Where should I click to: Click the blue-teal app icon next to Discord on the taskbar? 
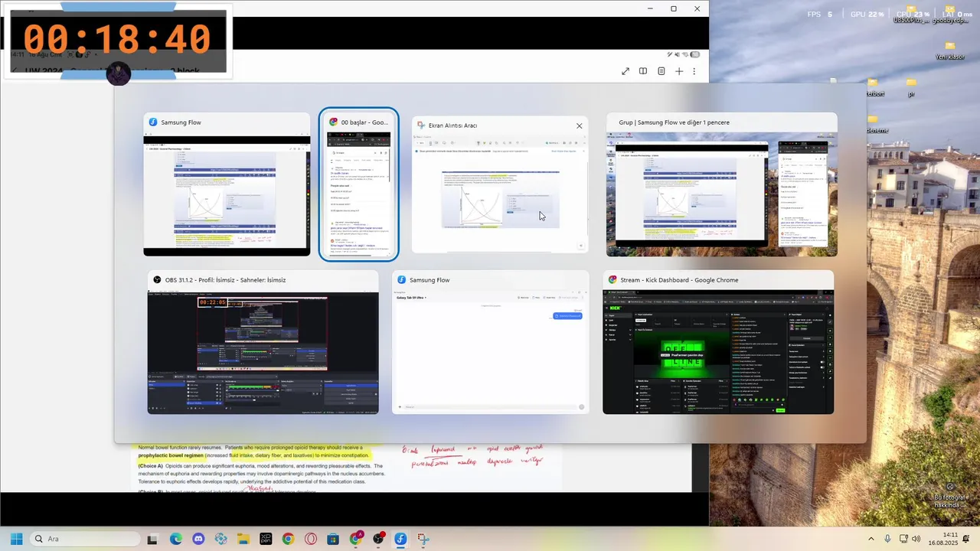[221, 539]
